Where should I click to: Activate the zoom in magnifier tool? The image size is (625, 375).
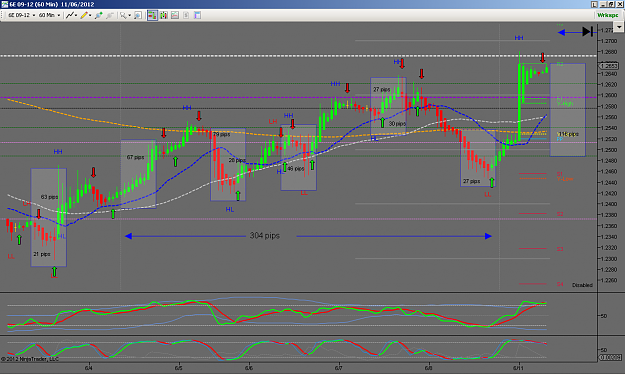[x=123, y=15]
